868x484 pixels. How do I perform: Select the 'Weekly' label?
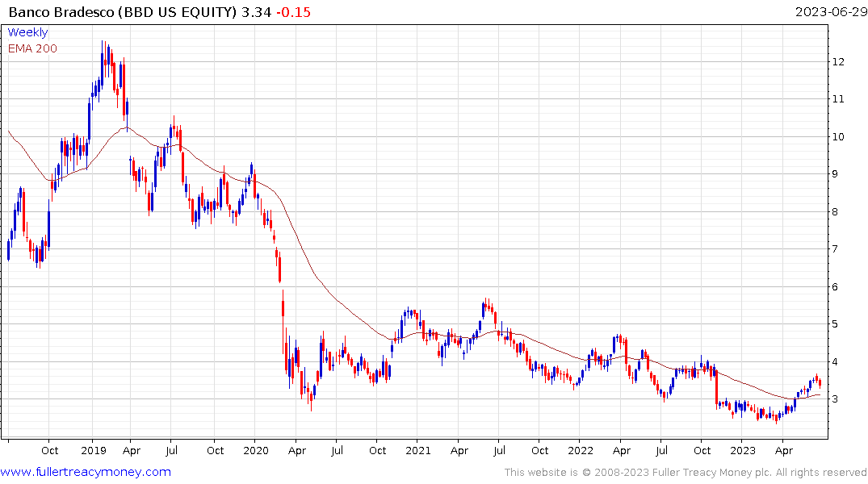(27, 32)
